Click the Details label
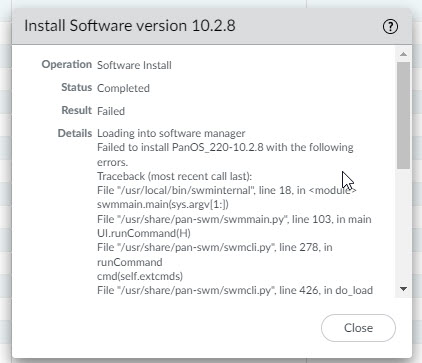The image size is (422, 363). [x=75, y=133]
